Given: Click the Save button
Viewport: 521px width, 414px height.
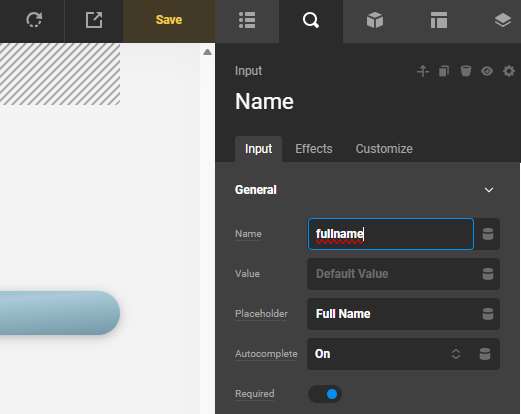Looking at the screenshot, I should click(169, 20).
